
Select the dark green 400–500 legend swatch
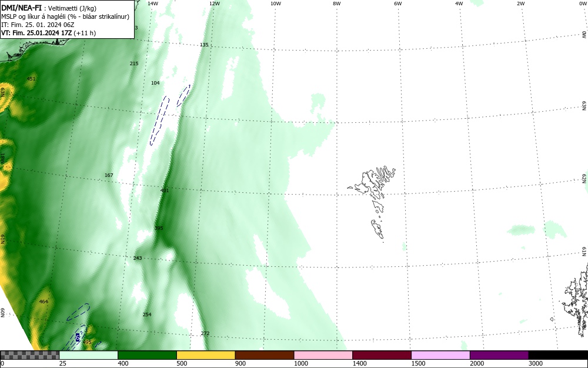[147, 355]
